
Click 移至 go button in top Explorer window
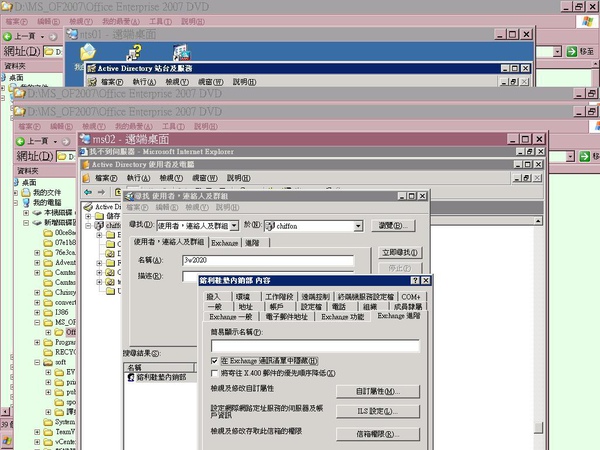[580, 51]
